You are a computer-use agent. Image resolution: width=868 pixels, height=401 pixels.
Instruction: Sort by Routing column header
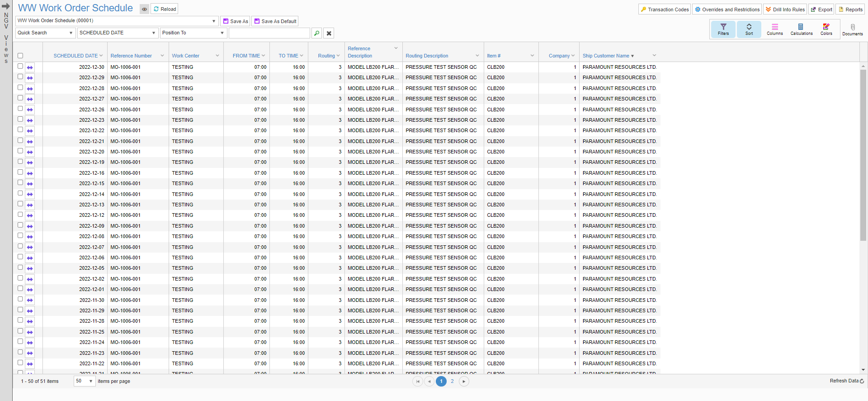point(326,56)
